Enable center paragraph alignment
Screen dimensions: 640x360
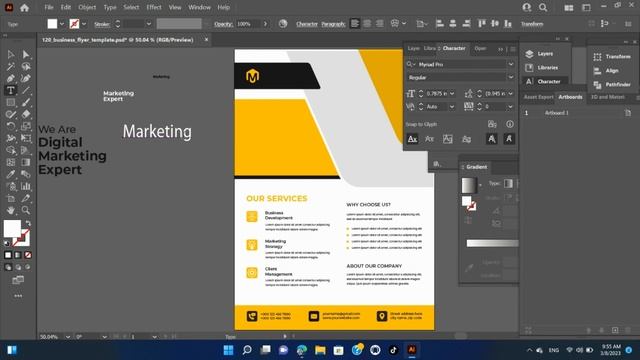[x=367, y=24]
